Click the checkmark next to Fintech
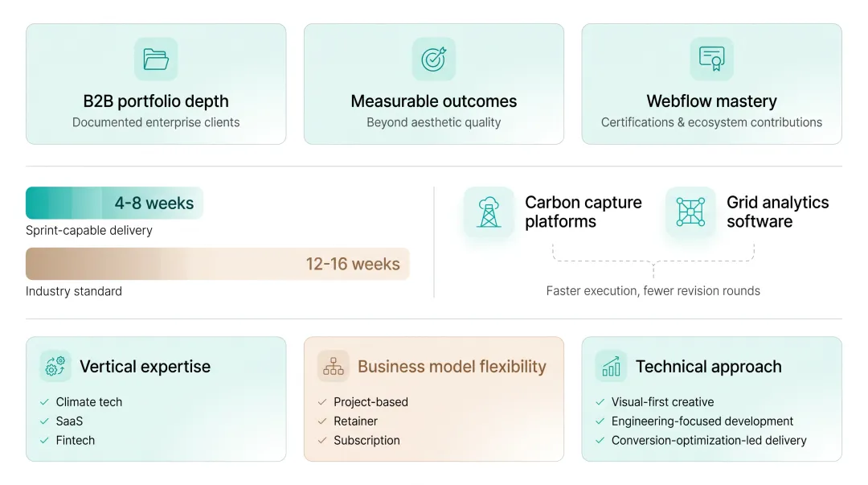The height and width of the screenshot is (485, 868). (45, 441)
